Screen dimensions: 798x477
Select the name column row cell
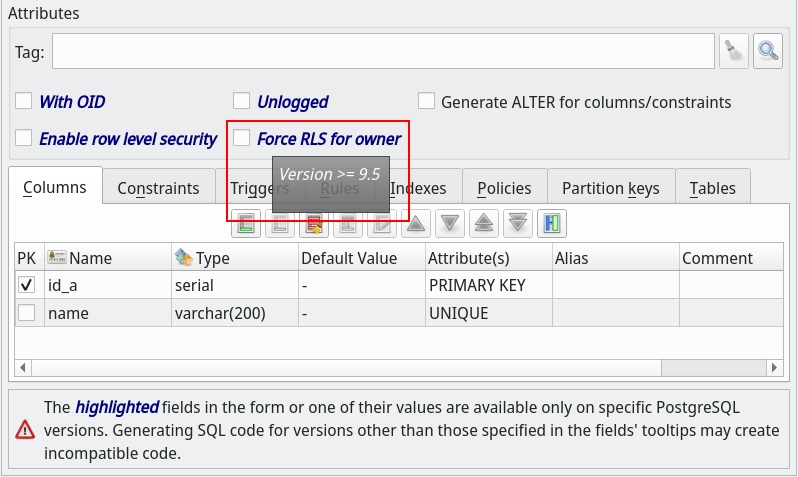coord(108,313)
